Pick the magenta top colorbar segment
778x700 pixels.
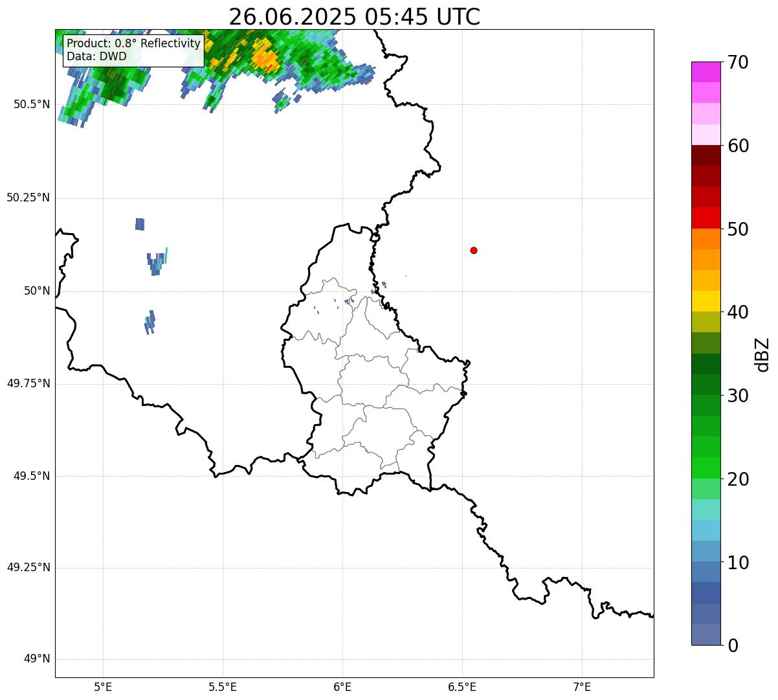pyautogui.click(x=706, y=72)
